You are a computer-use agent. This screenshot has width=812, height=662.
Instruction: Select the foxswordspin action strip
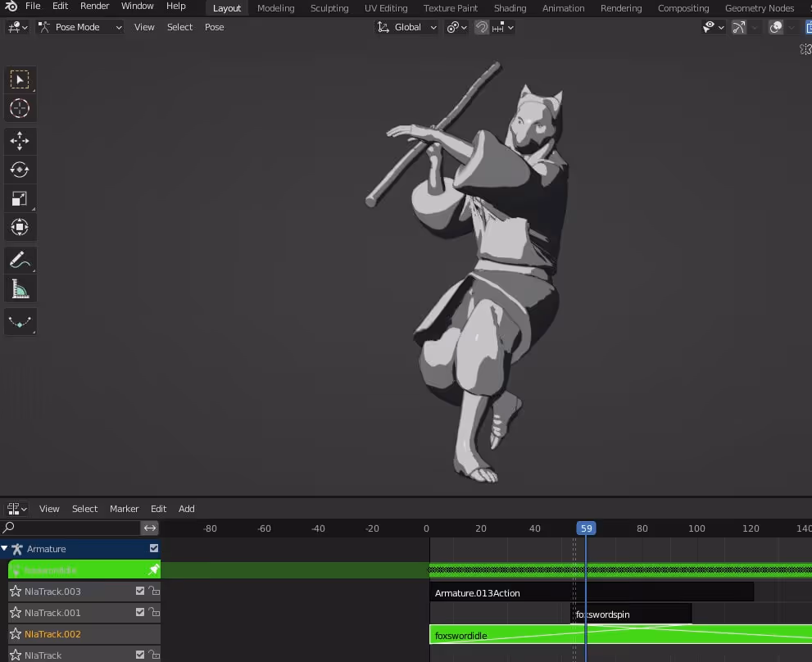tap(631, 613)
